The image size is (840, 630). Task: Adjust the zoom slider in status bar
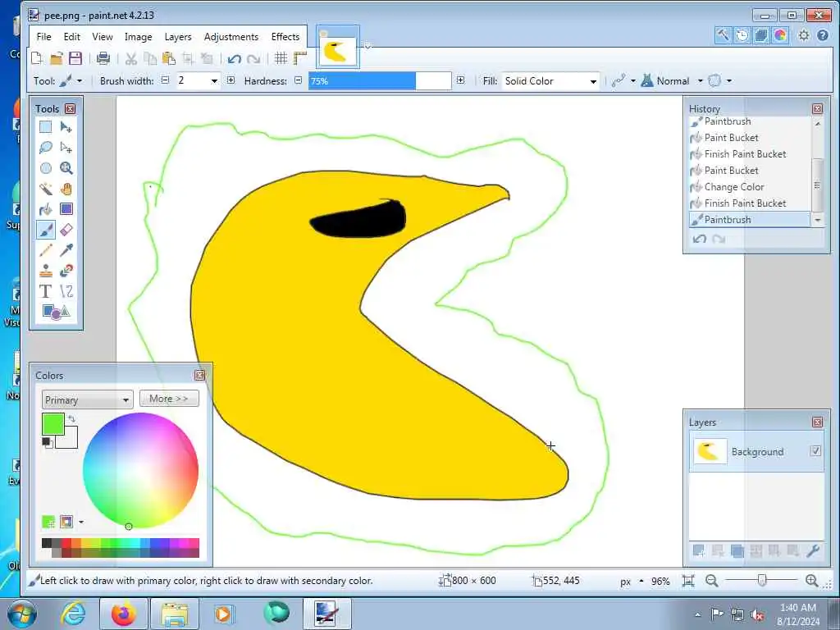coord(762,580)
